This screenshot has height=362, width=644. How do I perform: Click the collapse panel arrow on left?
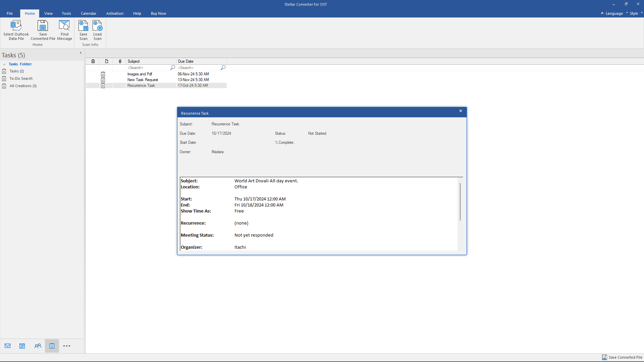tap(81, 53)
